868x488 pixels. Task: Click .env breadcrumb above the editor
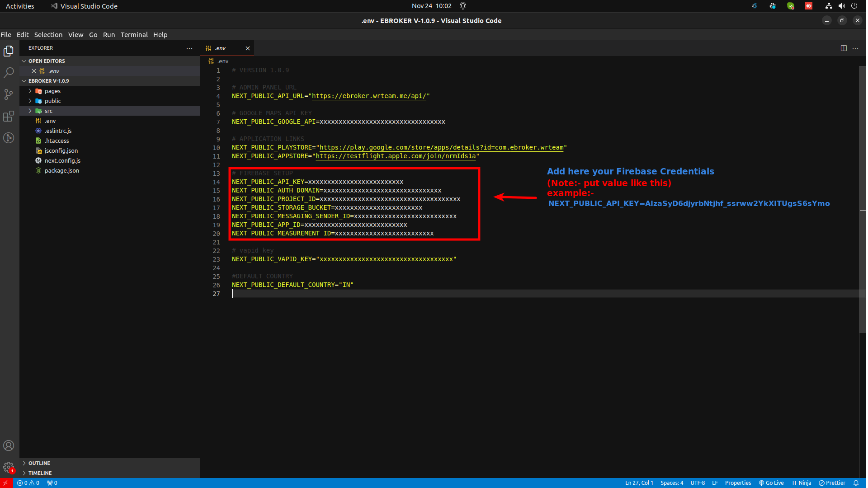click(x=219, y=61)
